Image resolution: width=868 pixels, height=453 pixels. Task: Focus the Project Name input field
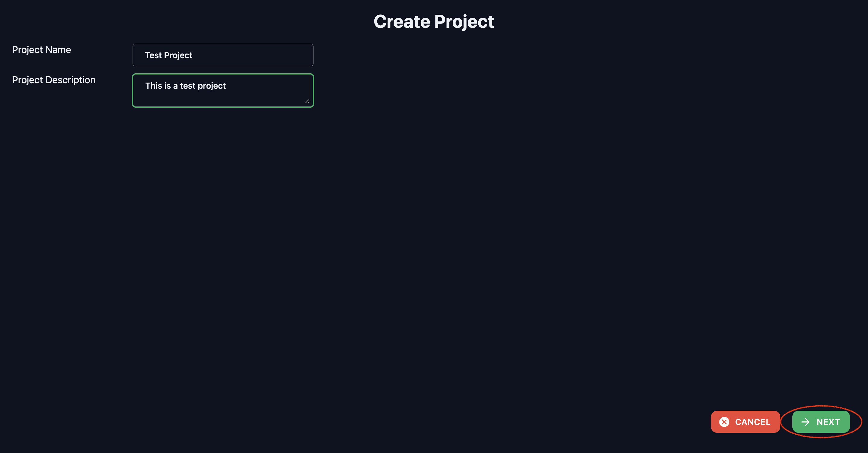pyautogui.click(x=223, y=55)
